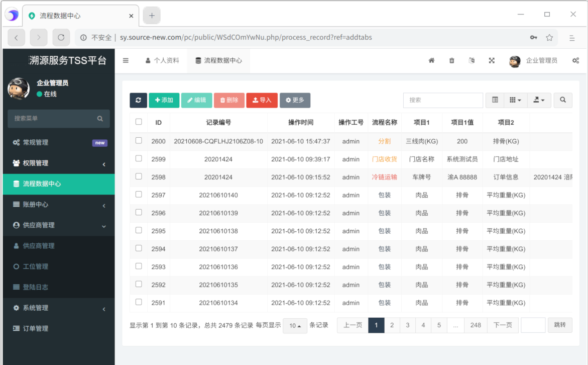Switch to the 个人资料 tab
Image resolution: width=588 pixels, height=365 pixels.
tap(162, 60)
